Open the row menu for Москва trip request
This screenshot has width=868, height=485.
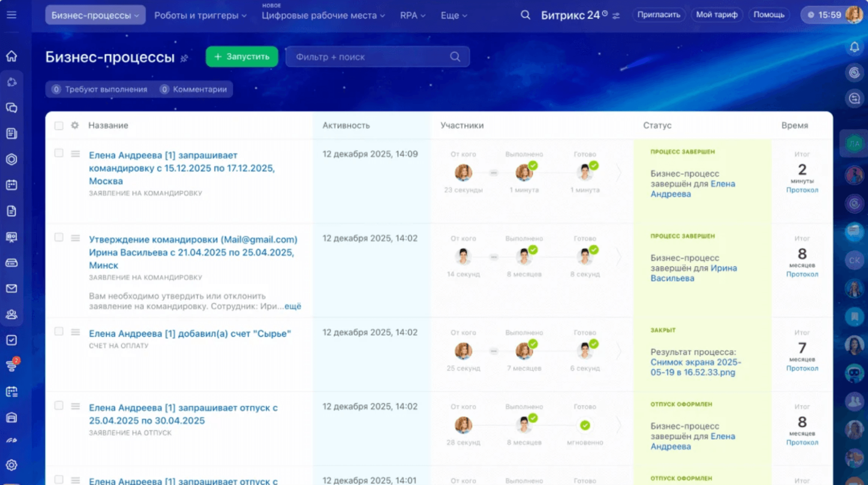pyautogui.click(x=76, y=154)
